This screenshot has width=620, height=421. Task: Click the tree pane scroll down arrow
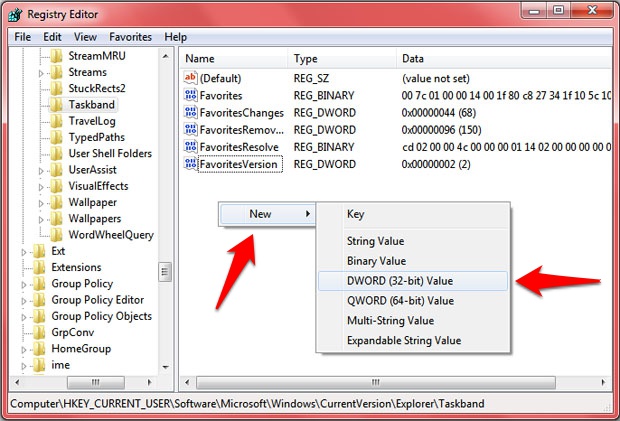165,367
